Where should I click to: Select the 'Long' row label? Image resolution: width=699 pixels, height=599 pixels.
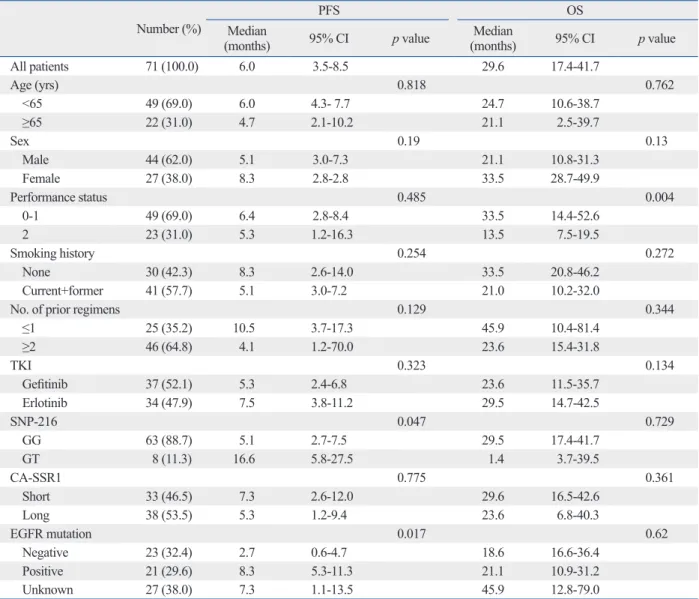[36, 515]
